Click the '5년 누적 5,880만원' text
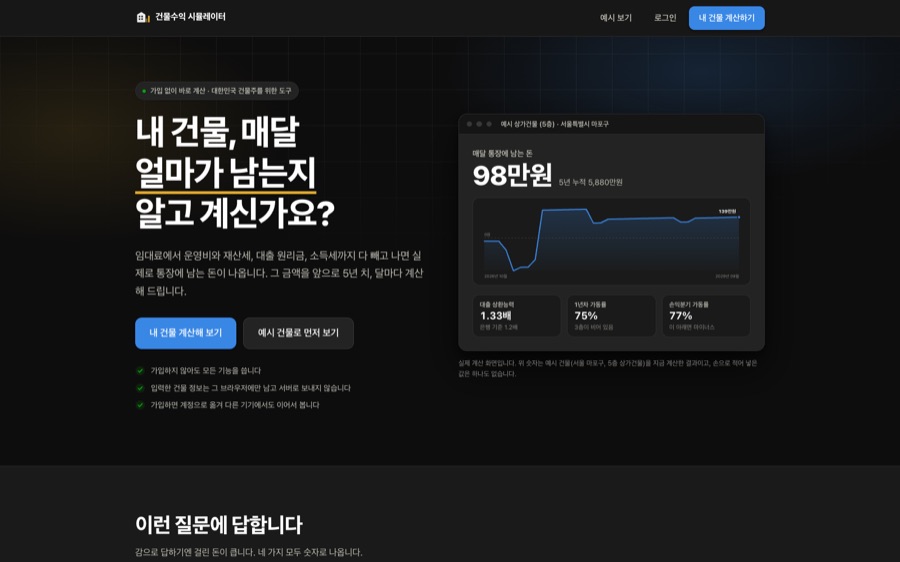 pyautogui.click(x=591, y=182)
